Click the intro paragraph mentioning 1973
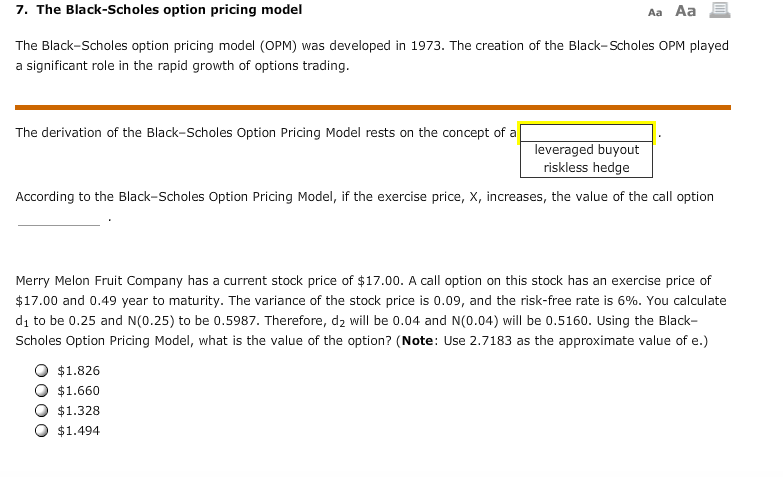This screenshot has width=783, height=477. coord(372,56)
